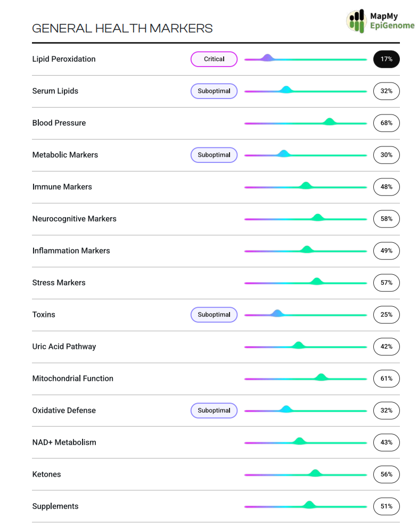The height and width of the screenshot is (532, 418).
Task: Click the NAD+ Metabolism label
Action: click(x=64, y=443)
